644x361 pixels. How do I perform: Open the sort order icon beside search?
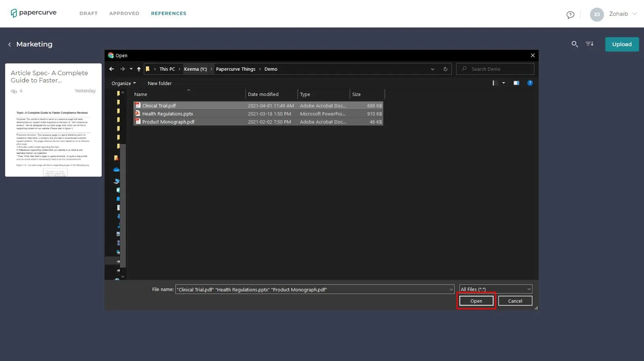[x=590, y=44]
